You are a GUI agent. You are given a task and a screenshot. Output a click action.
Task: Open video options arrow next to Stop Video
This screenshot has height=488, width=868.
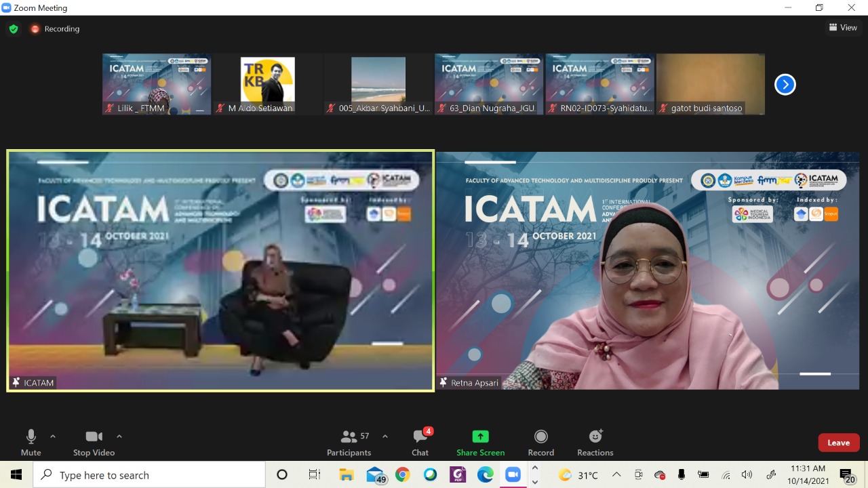[x=119, y=436]
